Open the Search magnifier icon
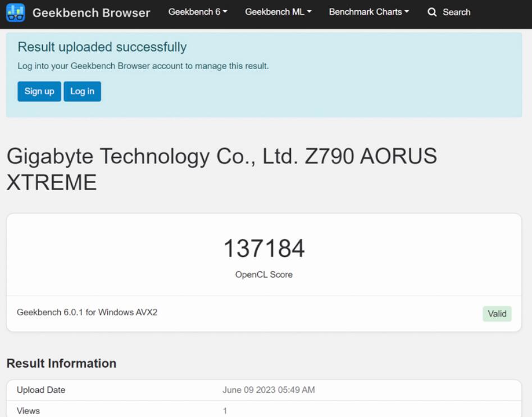This screenshot has width=532, height=417. (431, 12)
